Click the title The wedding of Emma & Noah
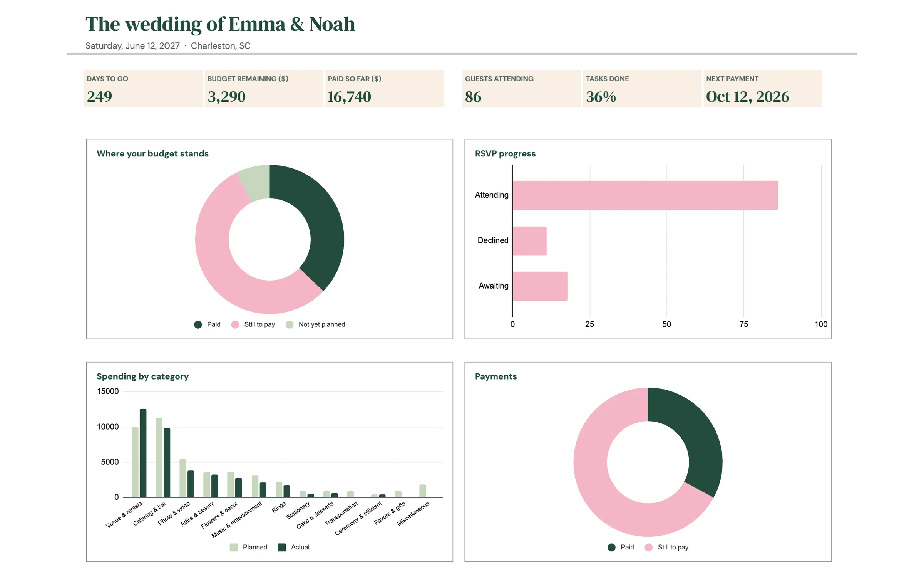The image size is (924, 578). 220,24
